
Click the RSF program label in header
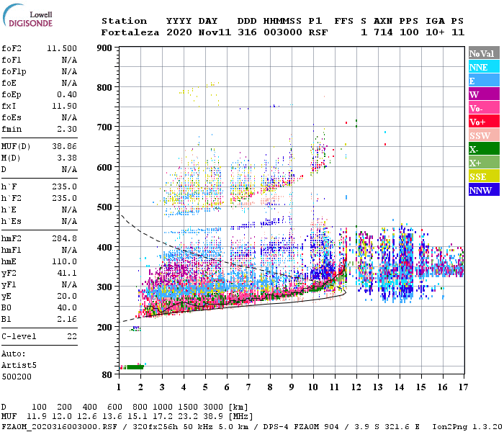[318, 32]
